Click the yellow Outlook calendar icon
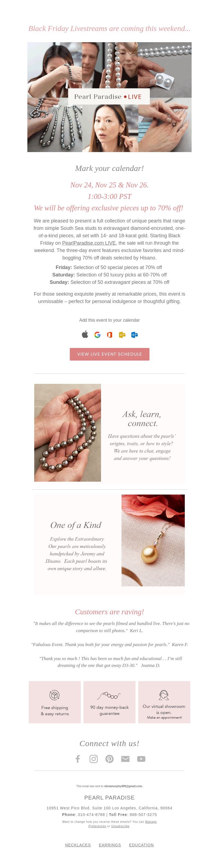Screen dimensions: 219x868 [x=122, y=335]
